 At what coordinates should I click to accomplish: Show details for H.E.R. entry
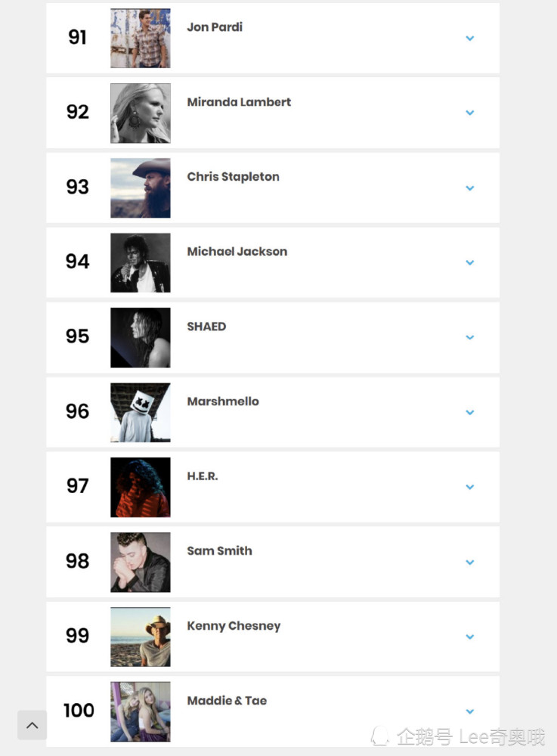pyautogui.click(x=469, y=487)
